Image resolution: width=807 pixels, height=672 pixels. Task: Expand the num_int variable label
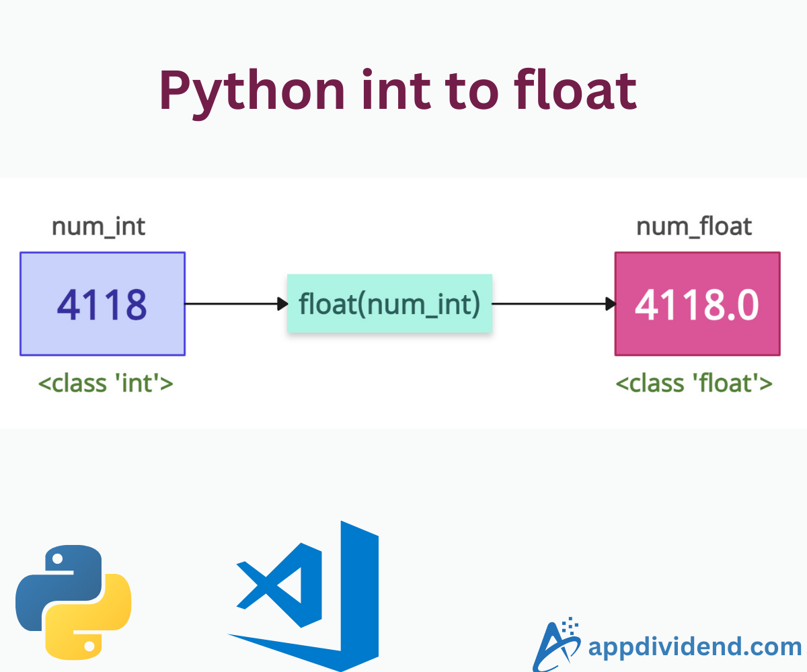tap(98, 226)
